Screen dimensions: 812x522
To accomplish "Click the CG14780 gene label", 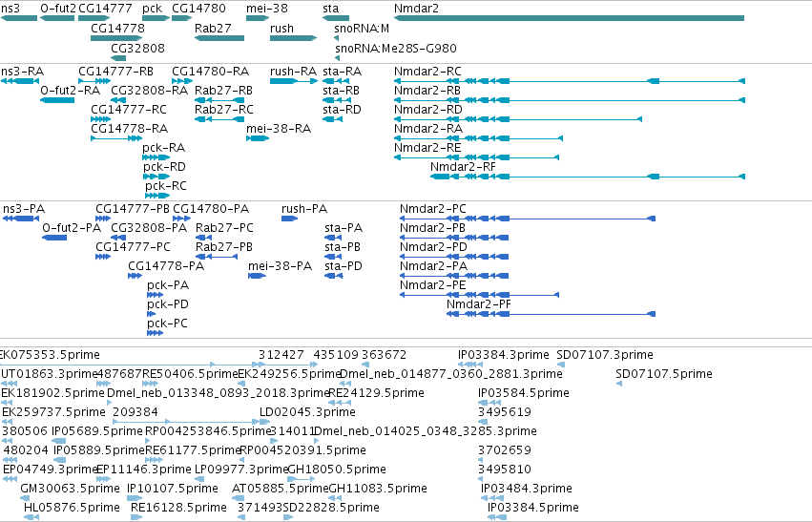I will click(198, 9).
